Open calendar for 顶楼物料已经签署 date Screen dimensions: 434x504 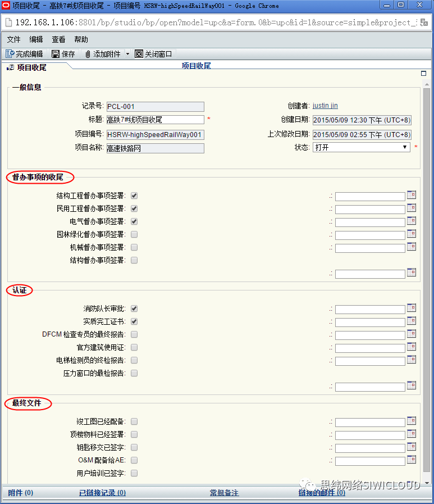pyautogui.click(x=411, y=434)
